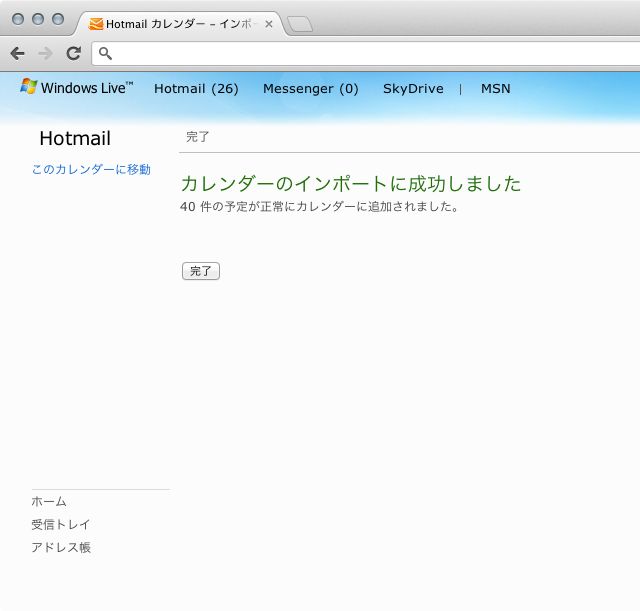This screenshot has width=640, height=611.
Task: Open SkyDrive from header
Action: (413, 89)
